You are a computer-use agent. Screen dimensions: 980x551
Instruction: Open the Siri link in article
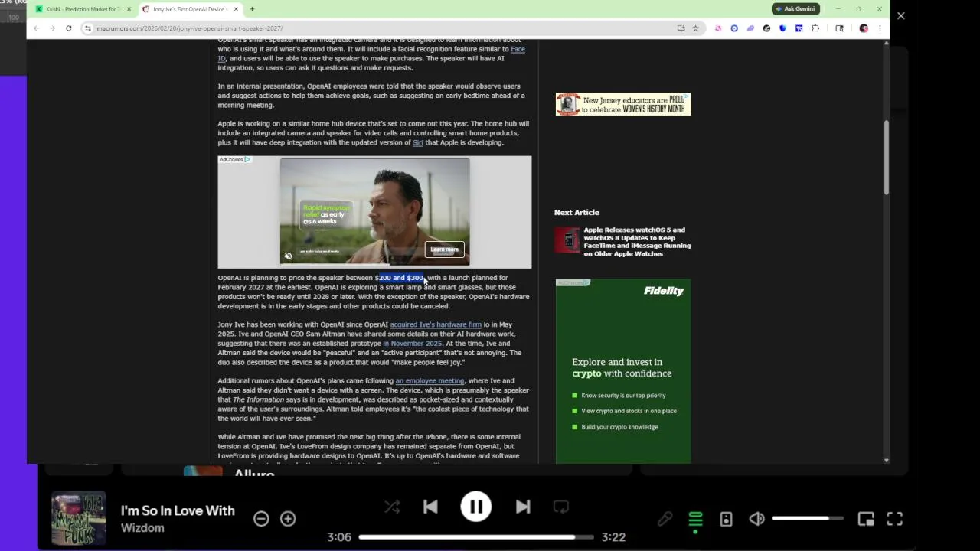point(417,142)
